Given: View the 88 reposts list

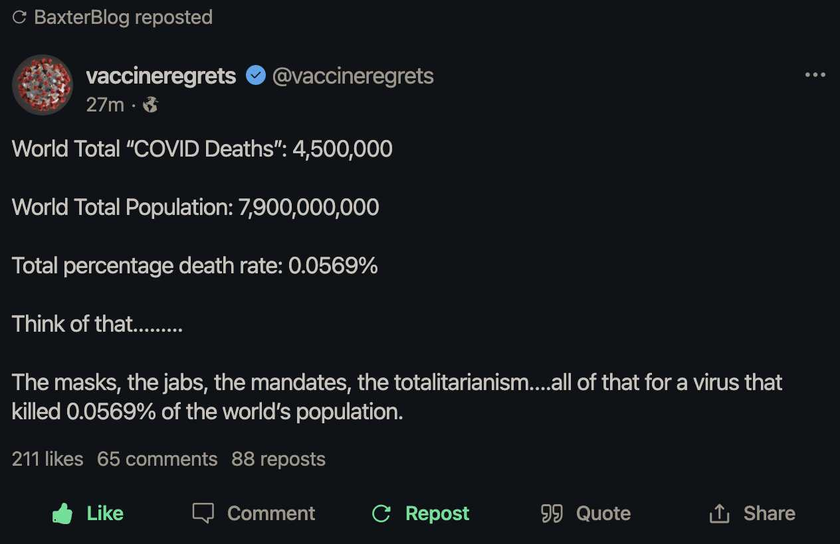Looking at the screenshot, I should pyautogui.click(x=279, y=459).
